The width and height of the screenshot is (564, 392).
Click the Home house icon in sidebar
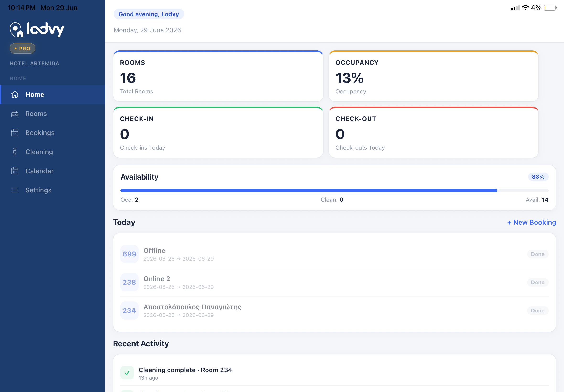click(x=15, y=94)
